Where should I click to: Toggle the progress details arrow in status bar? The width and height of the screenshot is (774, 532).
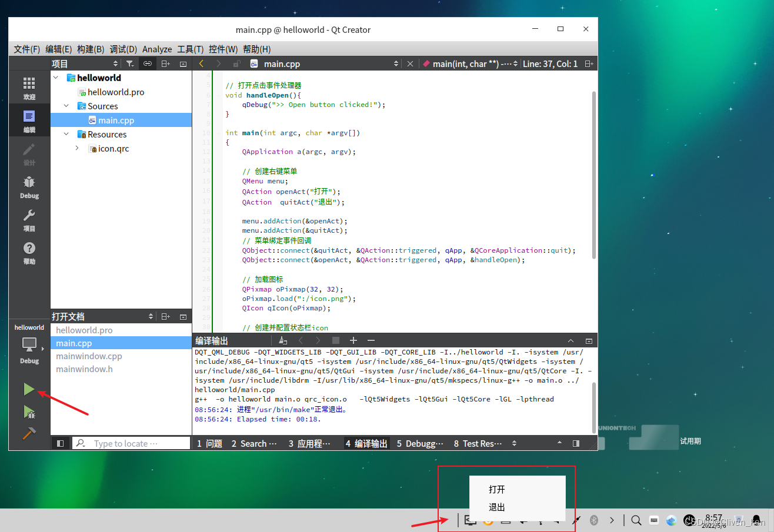tap(559, 443)
